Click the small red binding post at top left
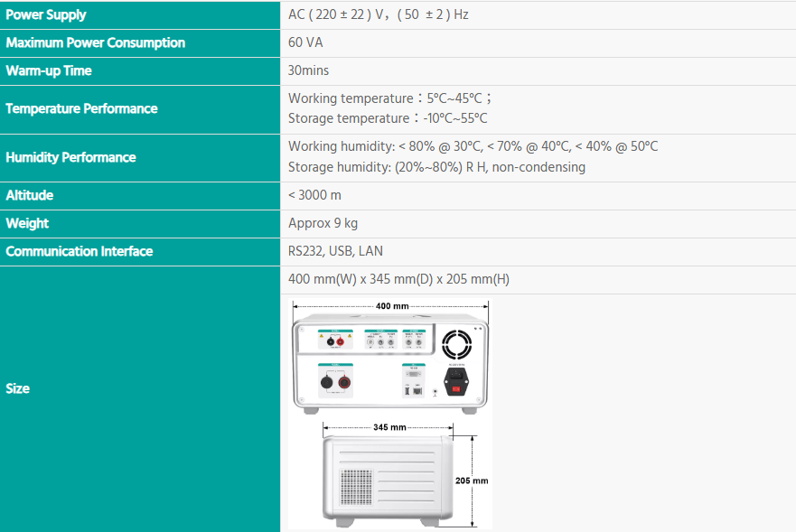The width and height of the screenshot is (796, 532). [342, 341]
